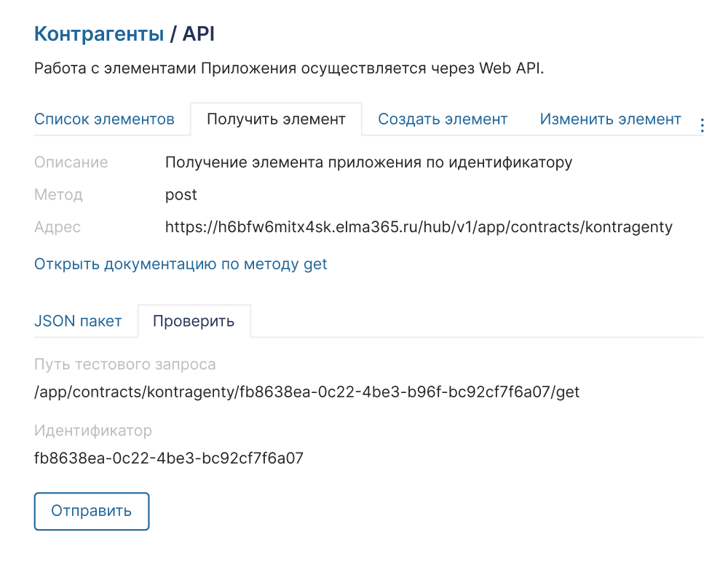Click the Идентификатор value field
The height and width of the screenshot is (572, 728).
click(168, 458)
